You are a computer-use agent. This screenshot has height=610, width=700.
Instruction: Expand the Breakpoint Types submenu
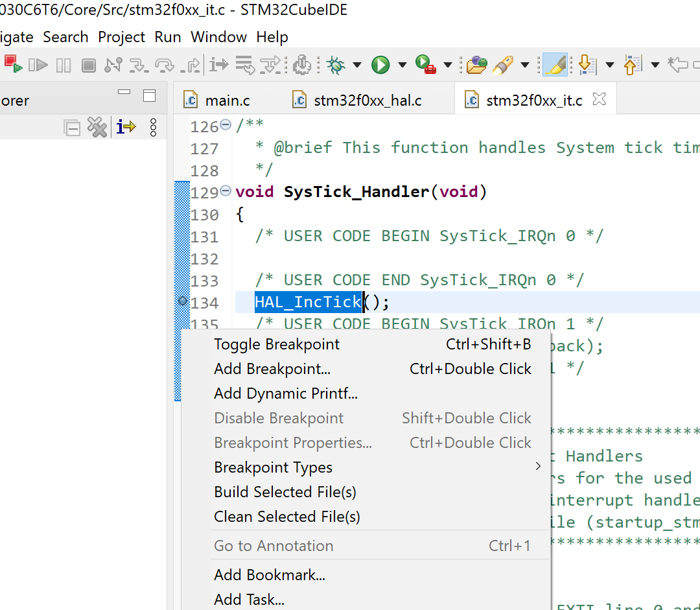click(x=273, y=467)
